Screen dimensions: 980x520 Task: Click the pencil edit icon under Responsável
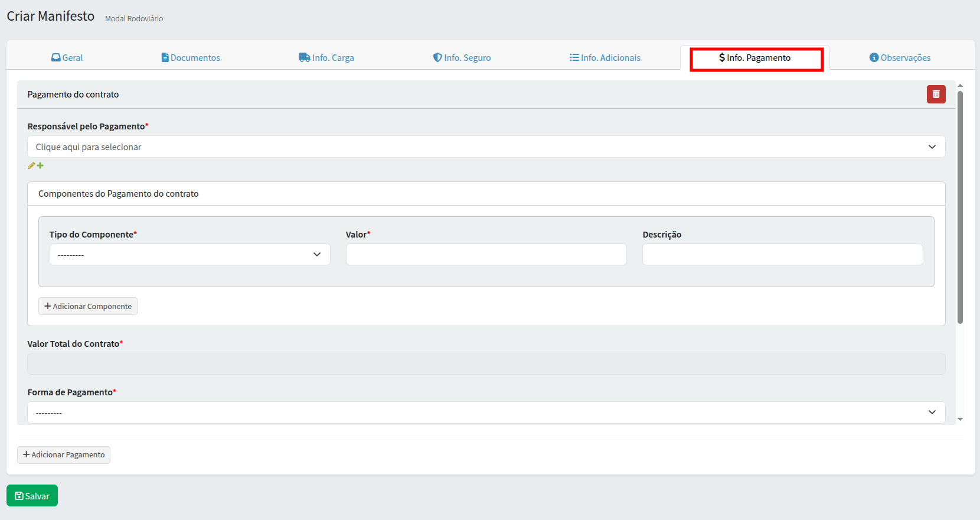(31, 166)
